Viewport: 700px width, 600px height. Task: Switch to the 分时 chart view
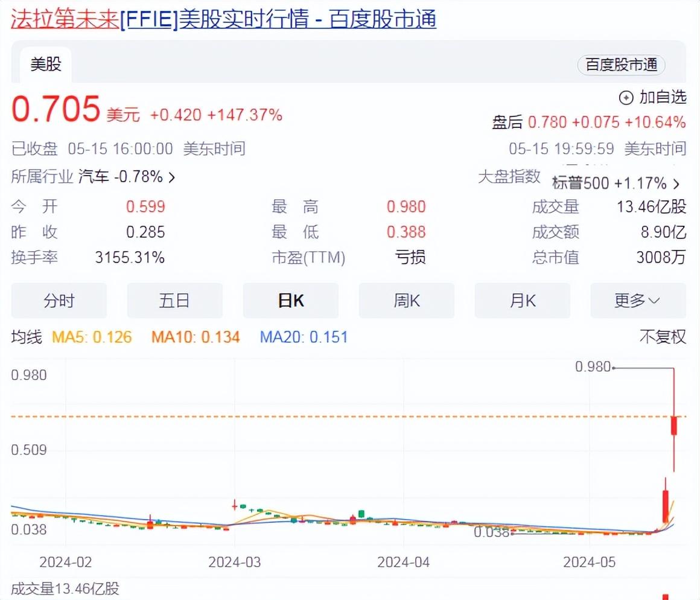click(59, 301)
